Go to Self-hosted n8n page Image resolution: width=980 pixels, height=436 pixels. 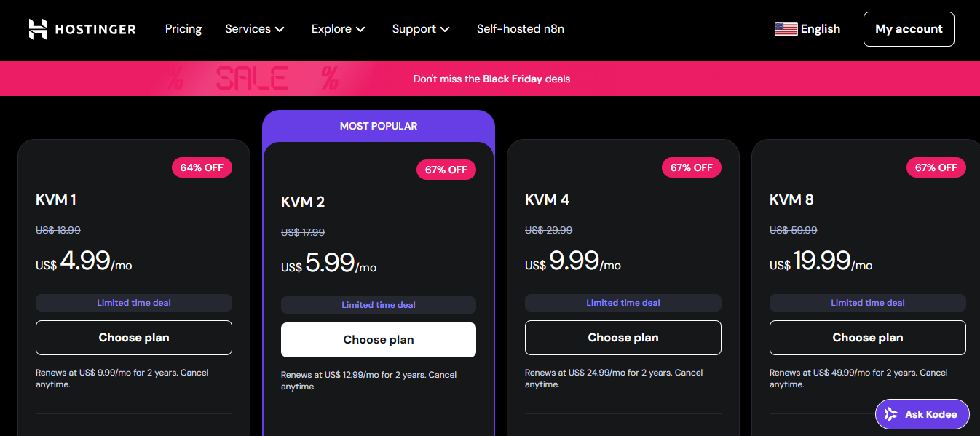pos(520,29)
